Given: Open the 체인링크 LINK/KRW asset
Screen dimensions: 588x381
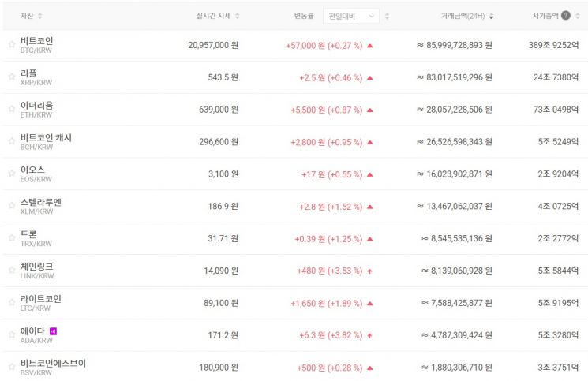Looking at the screenshot, I should click(x=37, y=271).
